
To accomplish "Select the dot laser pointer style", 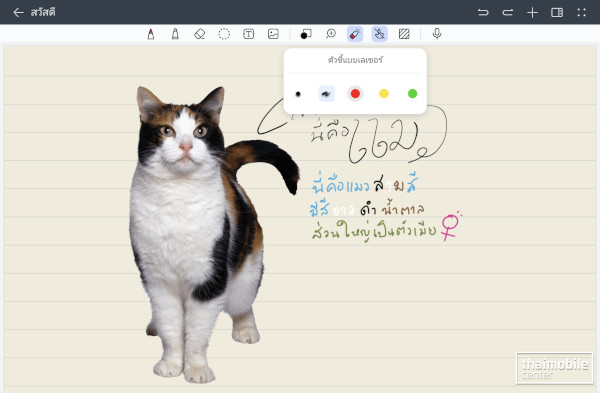I will pyautogui.click(x=298, y=94).
